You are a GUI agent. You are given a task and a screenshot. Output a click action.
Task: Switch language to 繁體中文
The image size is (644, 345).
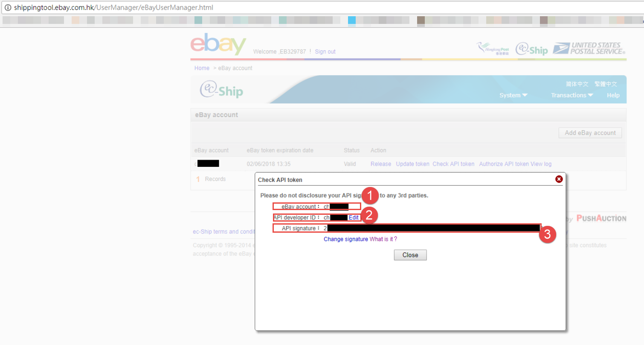tap(606, 84)
